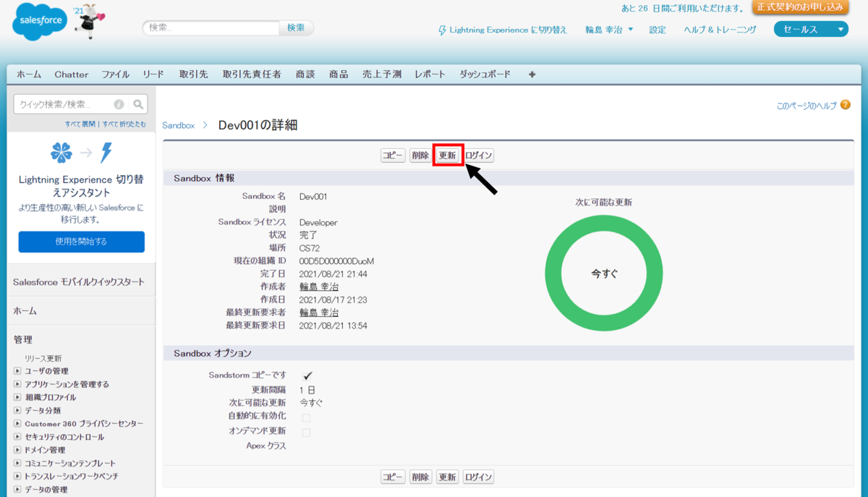Open the 最終更新要求者 輪島 幸治 link
This screenshot has width=868, height=497.
point(319,313)
